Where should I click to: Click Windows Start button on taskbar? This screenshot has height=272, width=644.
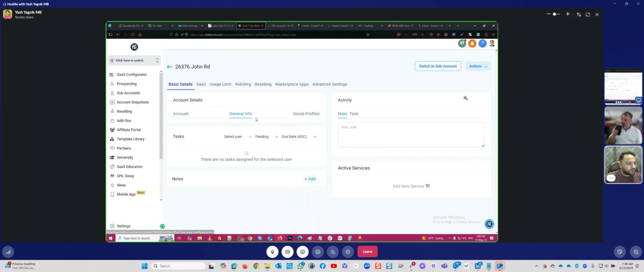(x=144, y=266)
